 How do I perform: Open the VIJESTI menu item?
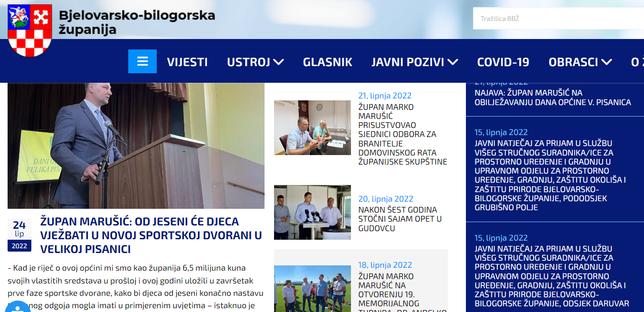187,62
